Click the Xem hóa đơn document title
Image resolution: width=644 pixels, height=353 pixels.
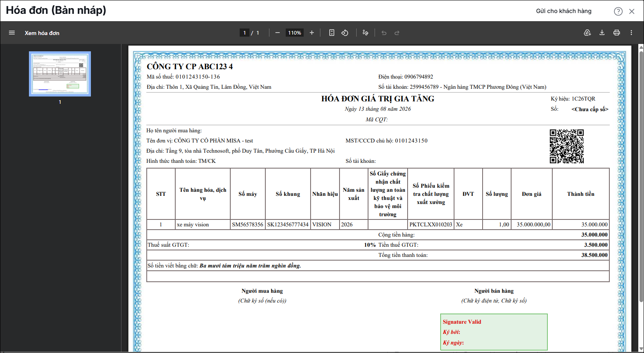coord(42,33)
